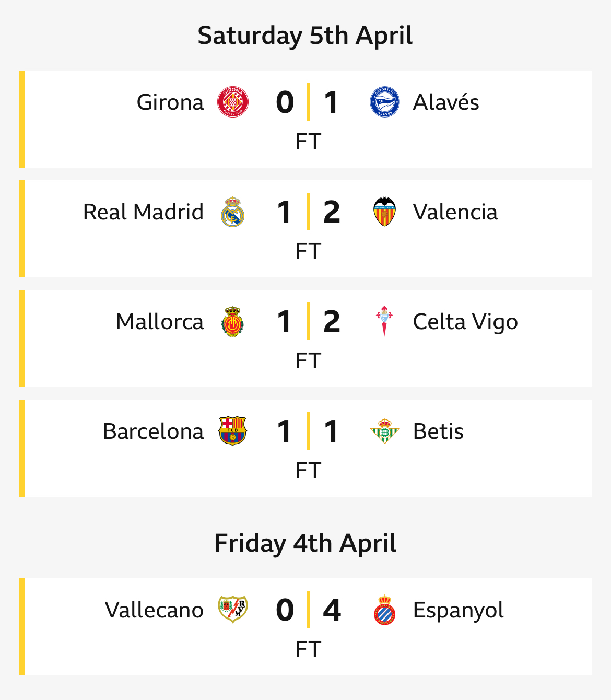Click the Valencia bat crest

pyautogui.click(x=385, y=212)
